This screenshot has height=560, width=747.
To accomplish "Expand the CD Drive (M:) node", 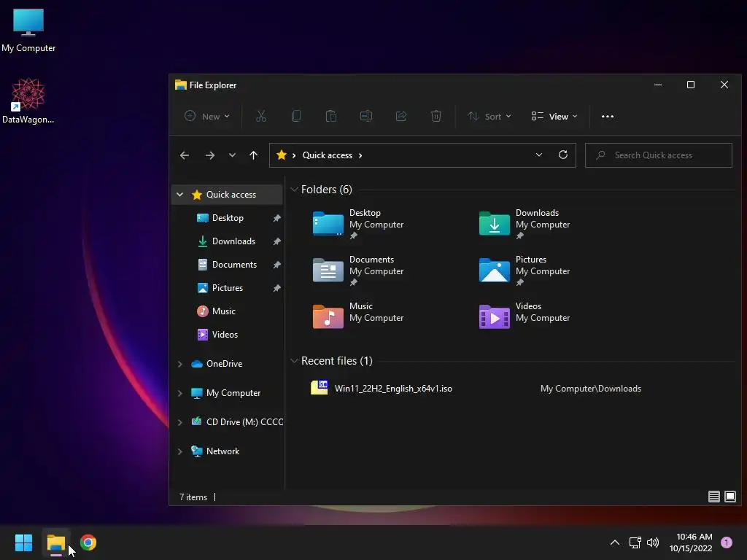I will click(179, 422).
